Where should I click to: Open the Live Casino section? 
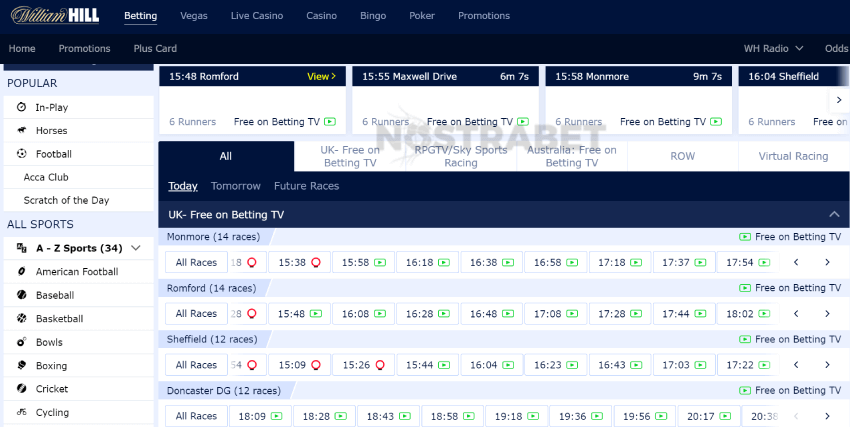[x=256, y=16]
